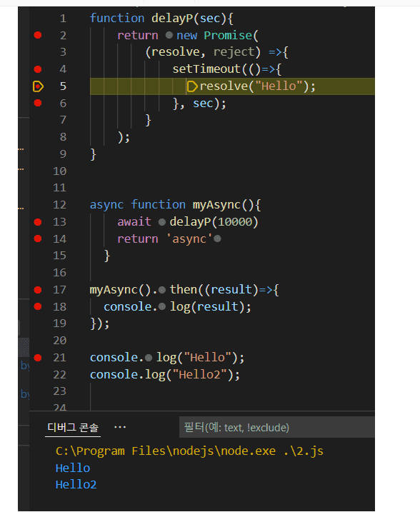This screenshot has height=512, width=420.
Task: Click the Hello2 output line in console
Action: [76, 485]
